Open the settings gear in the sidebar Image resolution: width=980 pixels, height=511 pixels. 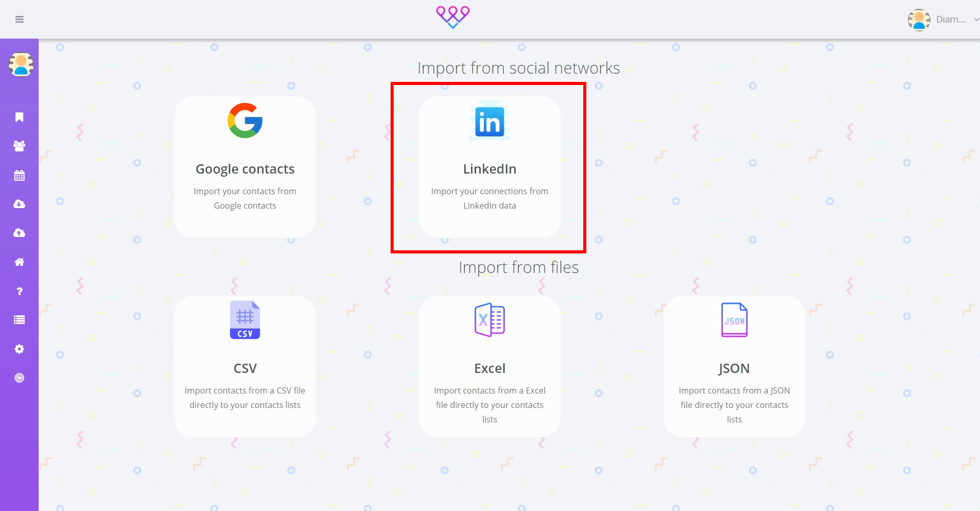tap(20, 349)
